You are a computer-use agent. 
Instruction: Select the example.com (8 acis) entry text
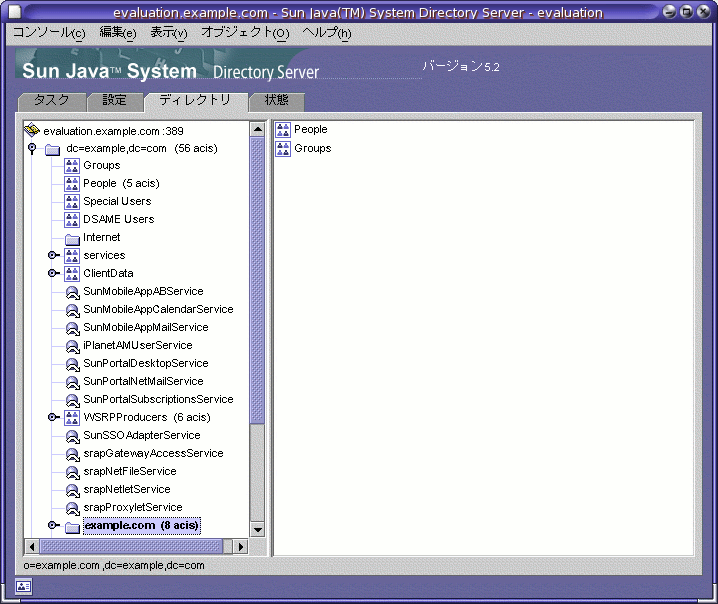click(142, 525)
